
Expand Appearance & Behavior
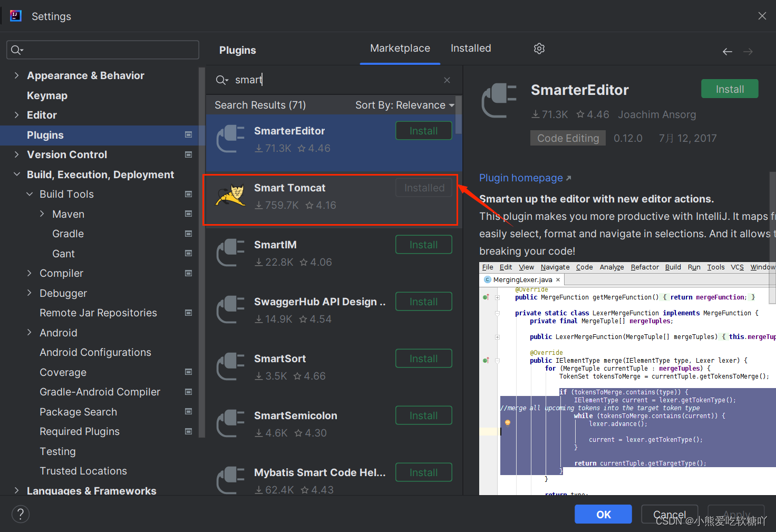[16, 75]
